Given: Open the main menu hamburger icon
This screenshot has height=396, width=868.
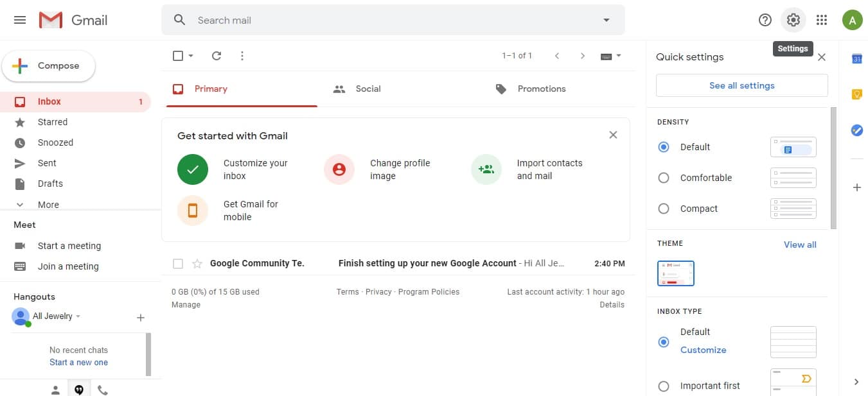Looking at the screenshot, I should [20, 20].
